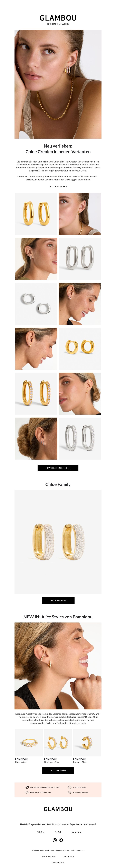
Task: Click the Abmelden unsubscribe link
Action: click(x=69, y=856)
